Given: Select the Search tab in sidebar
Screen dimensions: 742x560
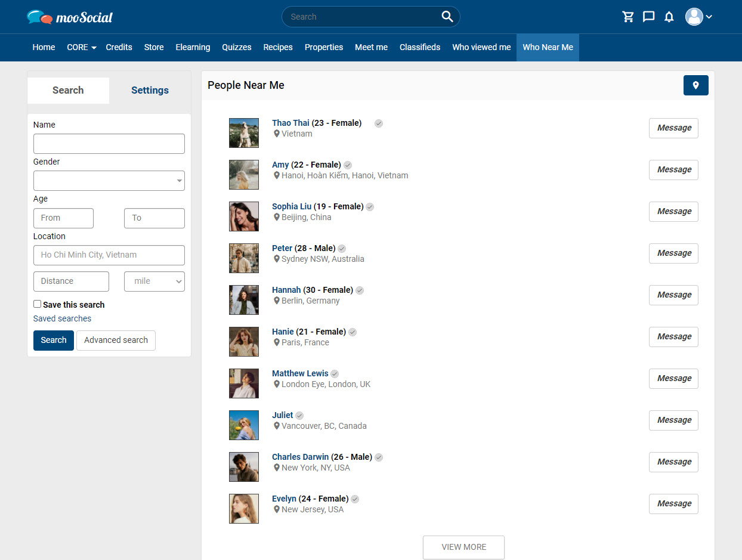Looking at the screenshot, I should (68, 90).
